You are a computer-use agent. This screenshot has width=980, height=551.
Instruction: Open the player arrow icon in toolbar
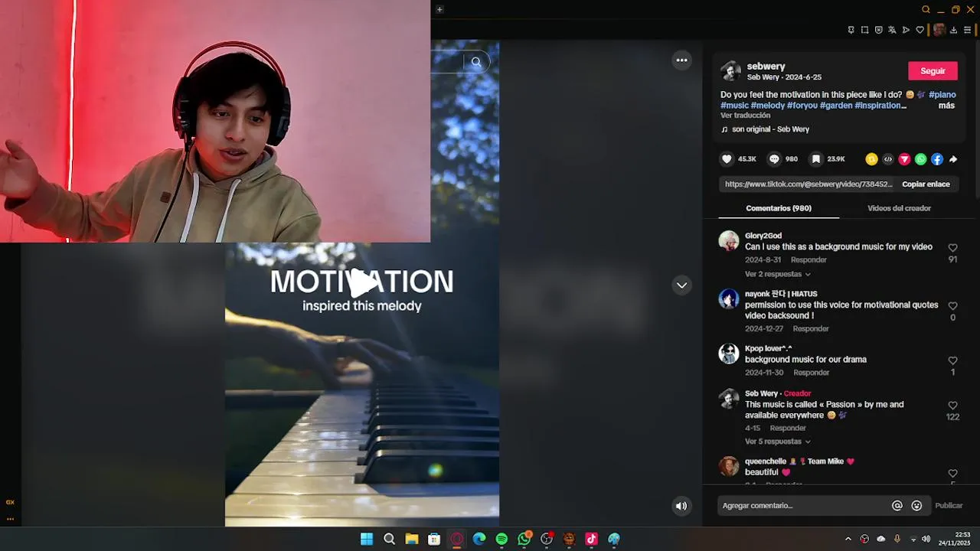click(x=906, y=30)
